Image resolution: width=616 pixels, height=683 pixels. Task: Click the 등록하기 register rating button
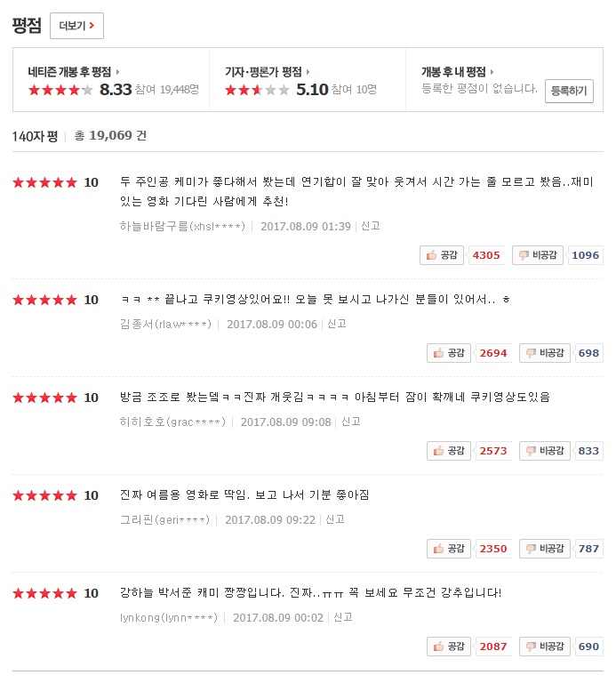pyautogui.click(x=569, y=91)
